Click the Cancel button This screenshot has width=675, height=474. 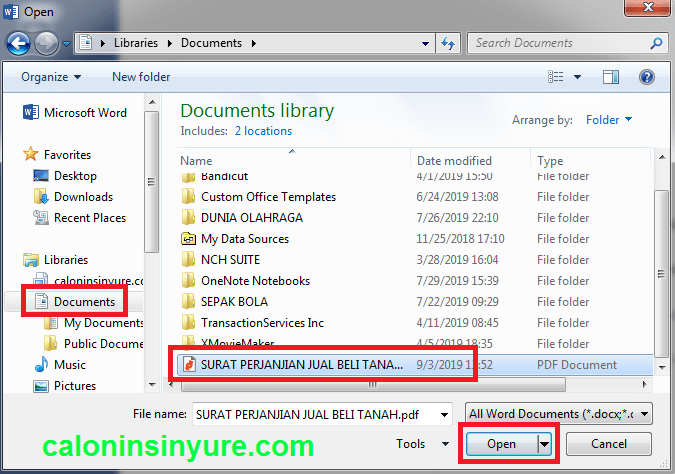[609, 444]
